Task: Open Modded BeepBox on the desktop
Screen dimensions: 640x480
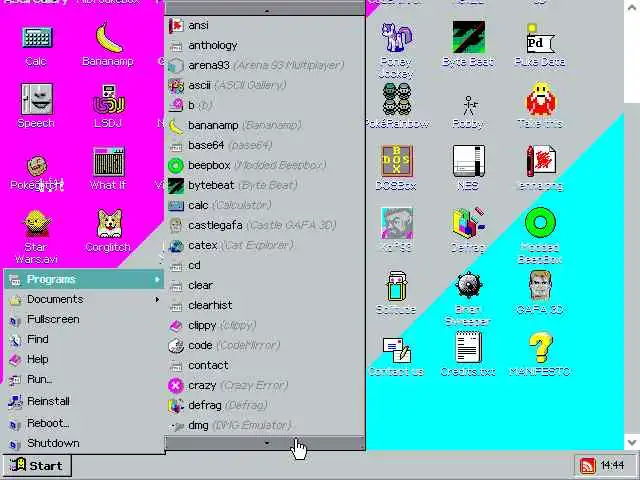Action: (x=540, y=236)
